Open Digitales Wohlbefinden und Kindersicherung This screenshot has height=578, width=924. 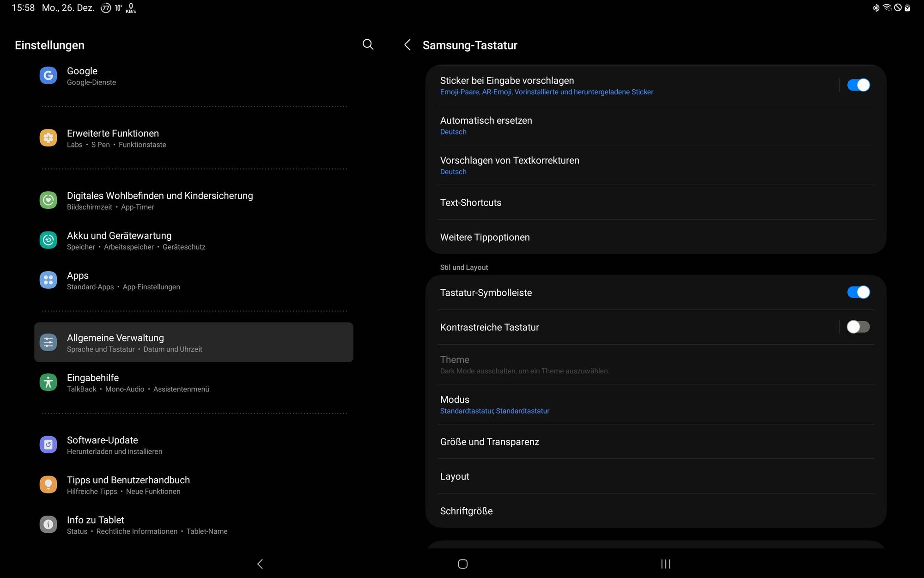194,201
